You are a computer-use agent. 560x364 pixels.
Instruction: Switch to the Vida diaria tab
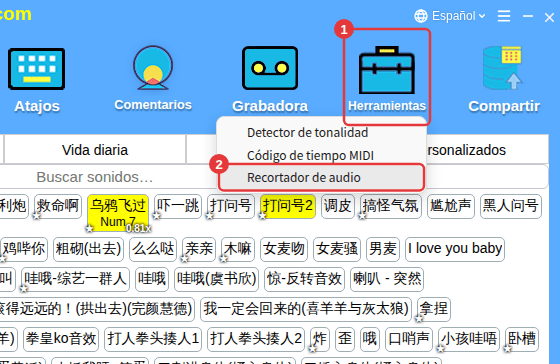95,150
